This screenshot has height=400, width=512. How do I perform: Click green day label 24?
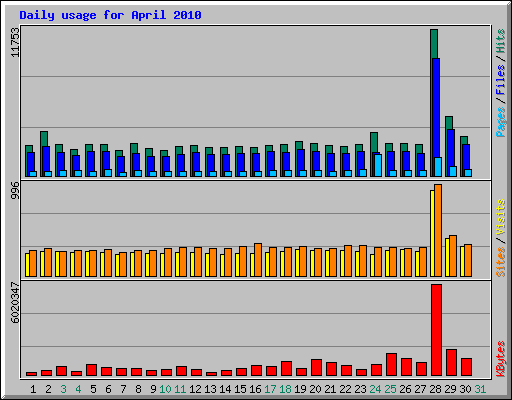pyautogui.click(x=375, y=389)
